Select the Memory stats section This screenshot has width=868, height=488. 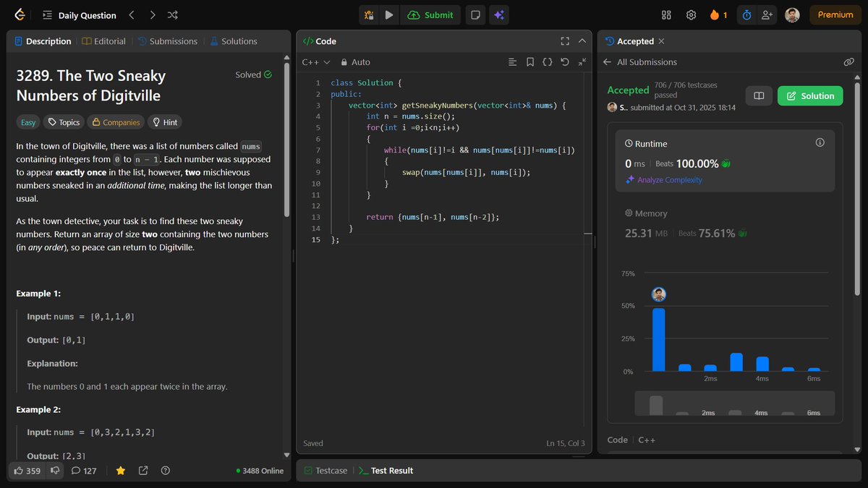coord(725,225)
